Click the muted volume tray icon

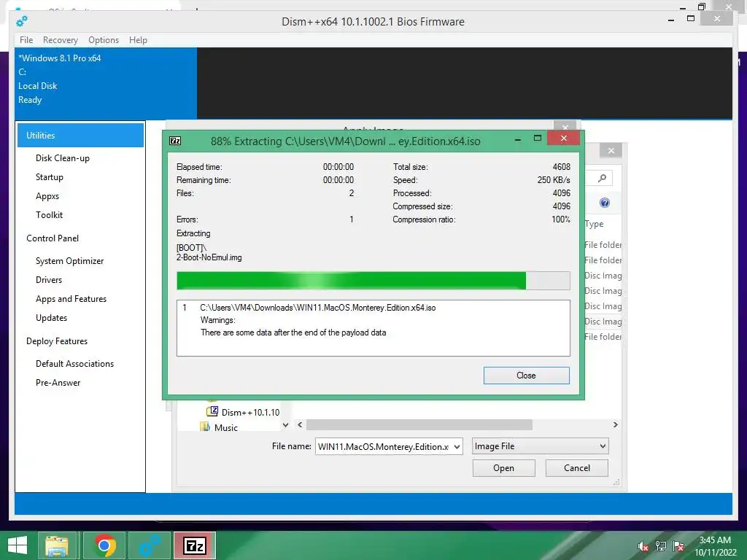coord(643,546)
